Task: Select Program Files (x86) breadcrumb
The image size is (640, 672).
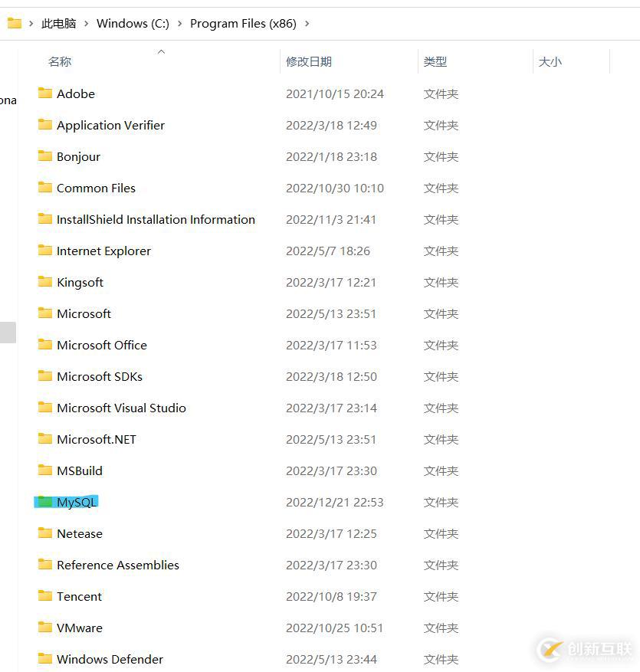Action: pos(243,24)
